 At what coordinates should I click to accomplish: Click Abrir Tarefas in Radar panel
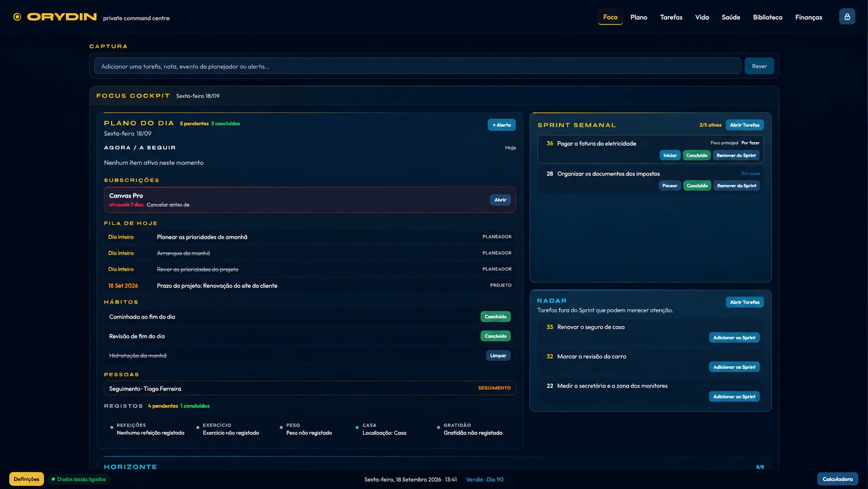click(744, 302)
